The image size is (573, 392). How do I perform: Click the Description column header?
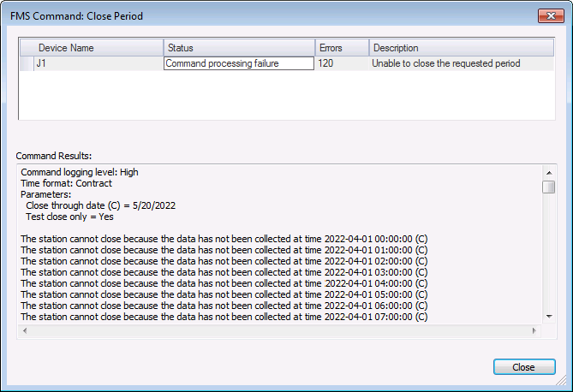pyautogui.click(x=462, y=48)
